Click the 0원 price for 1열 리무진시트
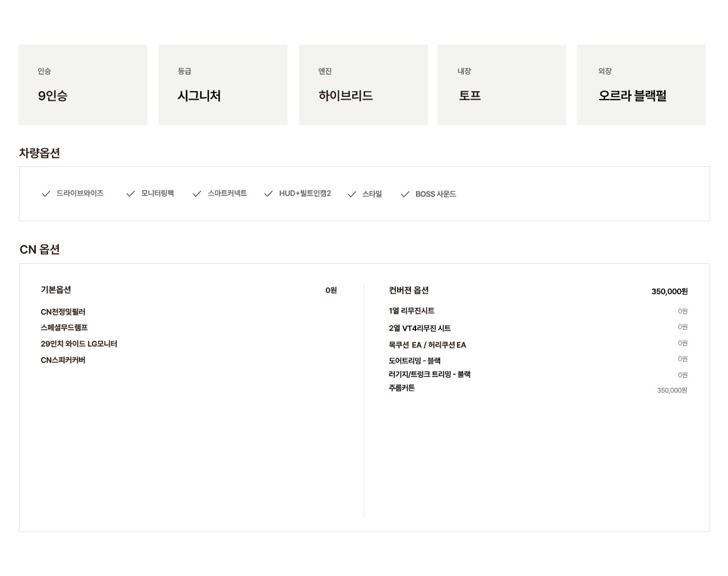 683,311
